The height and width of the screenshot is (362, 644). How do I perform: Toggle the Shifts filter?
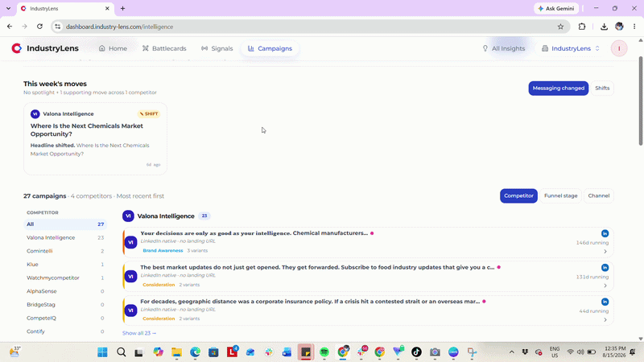click(602, 88)
